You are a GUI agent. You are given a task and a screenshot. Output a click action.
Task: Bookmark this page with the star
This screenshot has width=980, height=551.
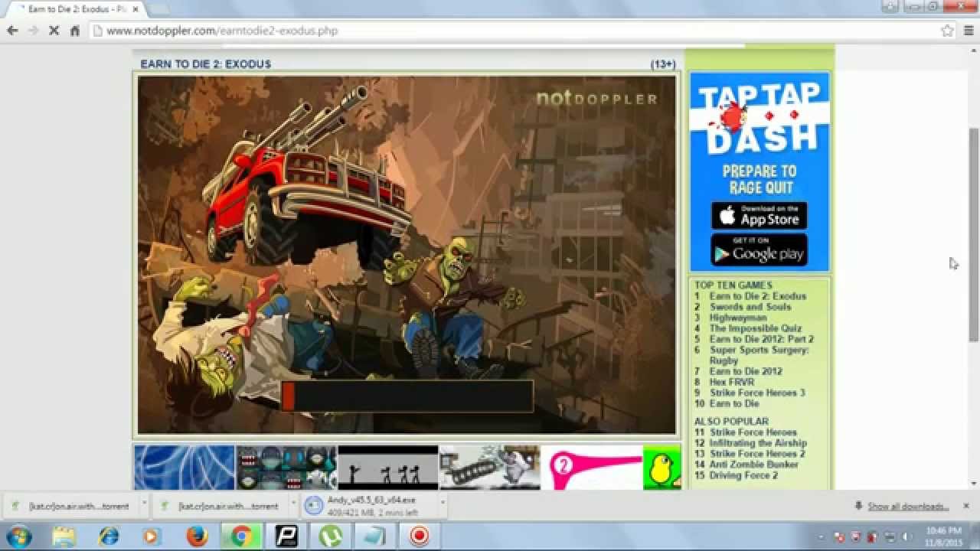[x=947, y=31]
